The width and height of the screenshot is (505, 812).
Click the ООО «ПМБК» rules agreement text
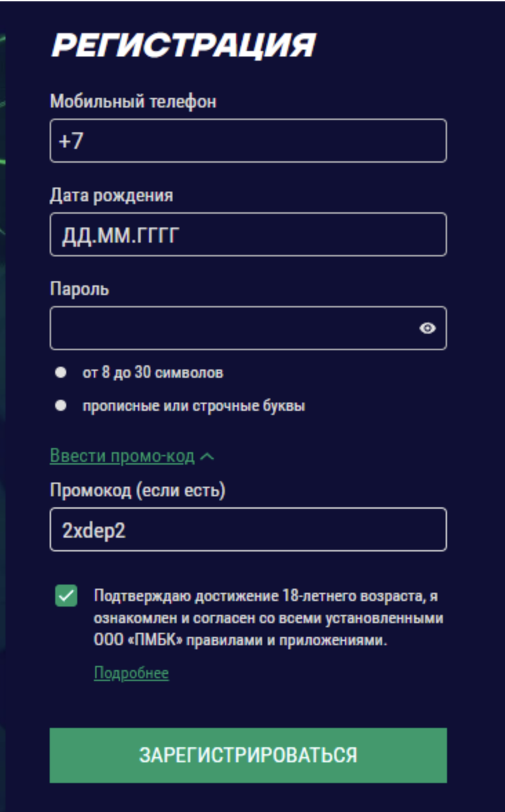[x=268, y=618]
